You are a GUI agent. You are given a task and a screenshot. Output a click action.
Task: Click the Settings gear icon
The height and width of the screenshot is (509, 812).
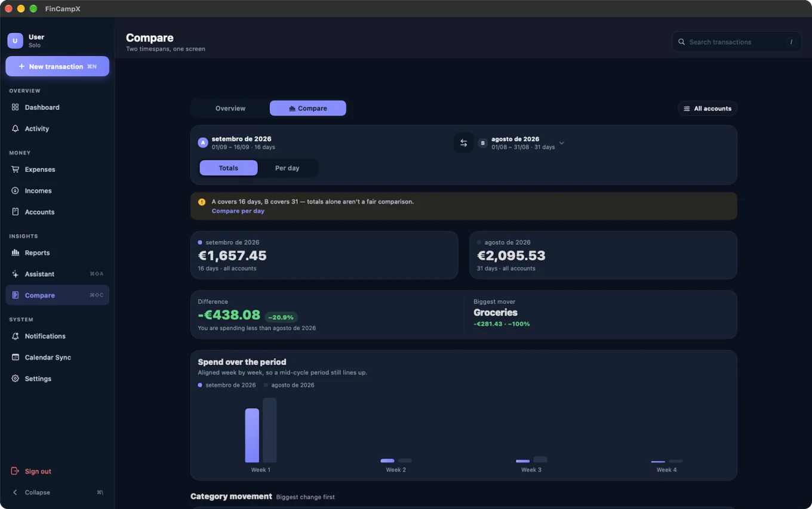pyautogui.click(x=16, y=379)
